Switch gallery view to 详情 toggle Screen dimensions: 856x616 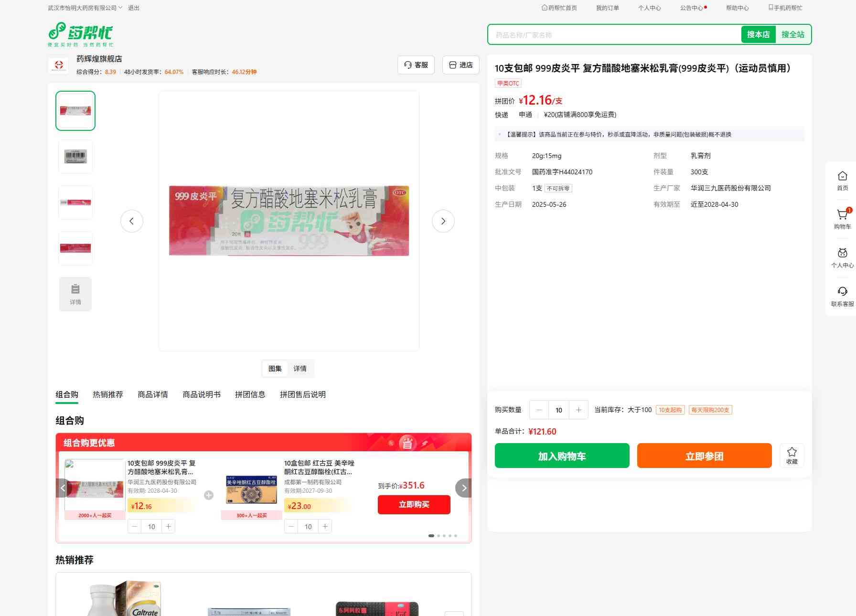pos(300,369)
